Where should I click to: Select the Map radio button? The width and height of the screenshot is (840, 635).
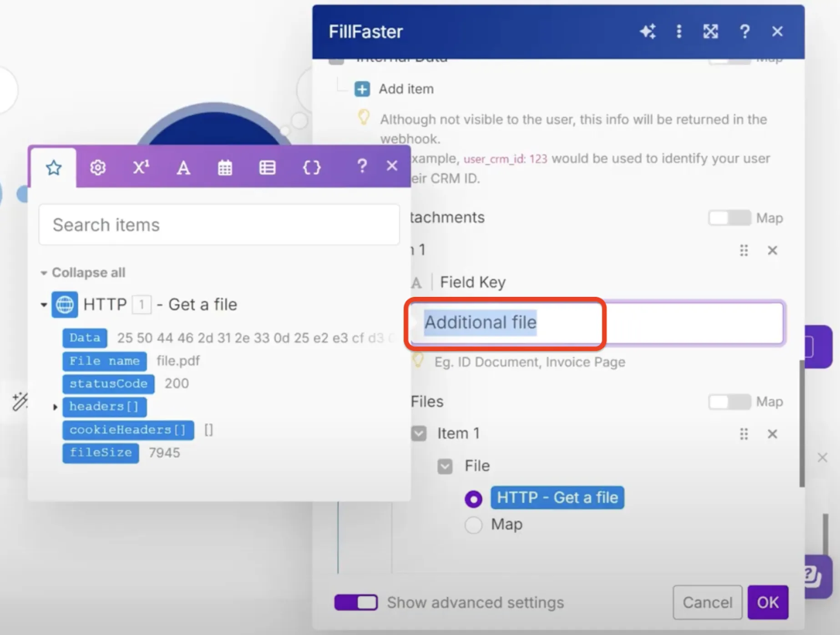point(473,524)
